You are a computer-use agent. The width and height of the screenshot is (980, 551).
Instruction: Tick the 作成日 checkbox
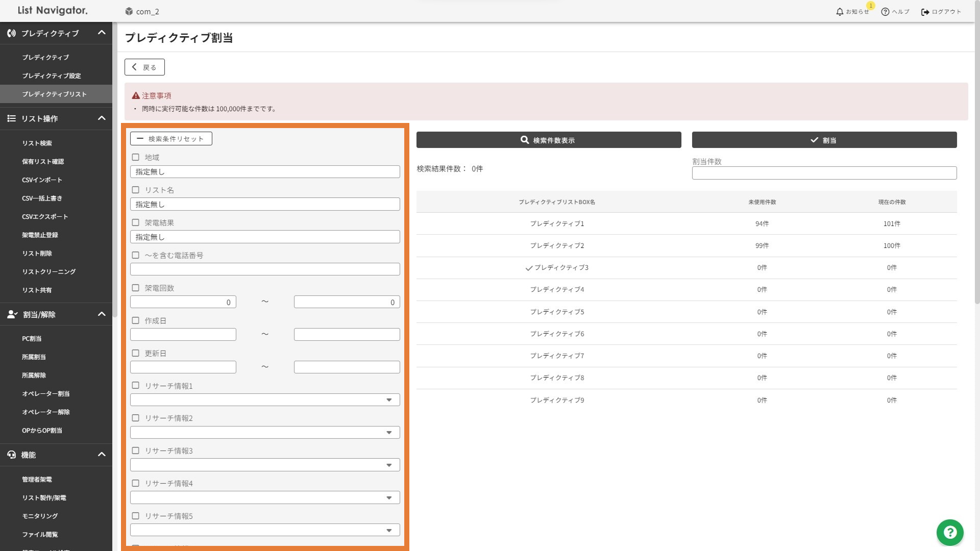click(136, 320)
